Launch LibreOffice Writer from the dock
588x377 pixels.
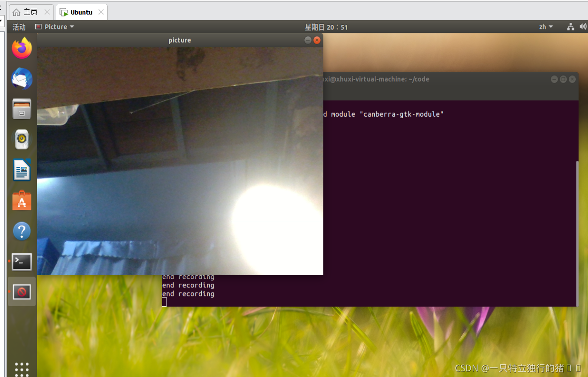tap(22, 170)
